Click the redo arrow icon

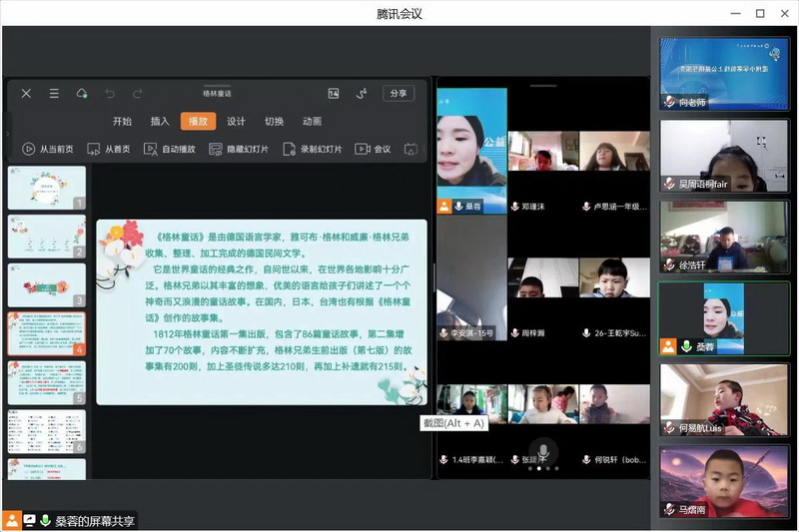tap(138, 94)
